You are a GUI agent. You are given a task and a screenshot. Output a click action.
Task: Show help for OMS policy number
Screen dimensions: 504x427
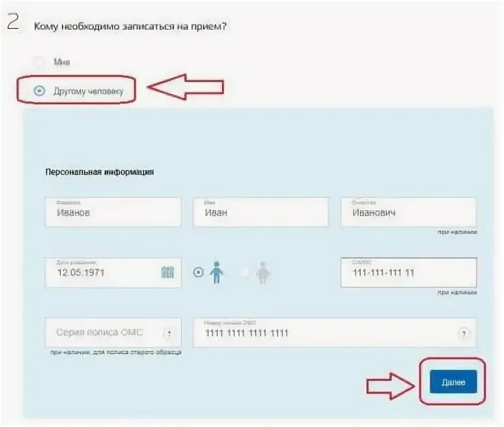463,334
